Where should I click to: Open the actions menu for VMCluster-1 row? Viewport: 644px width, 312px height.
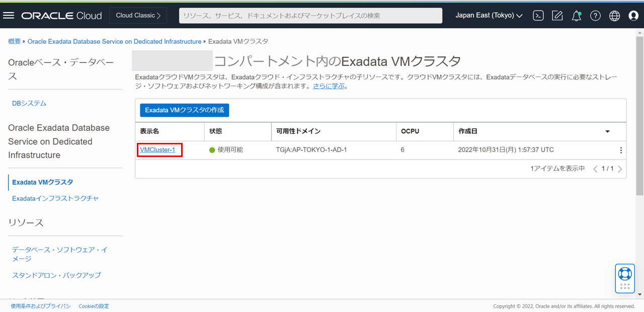click(x=621, y=150)
